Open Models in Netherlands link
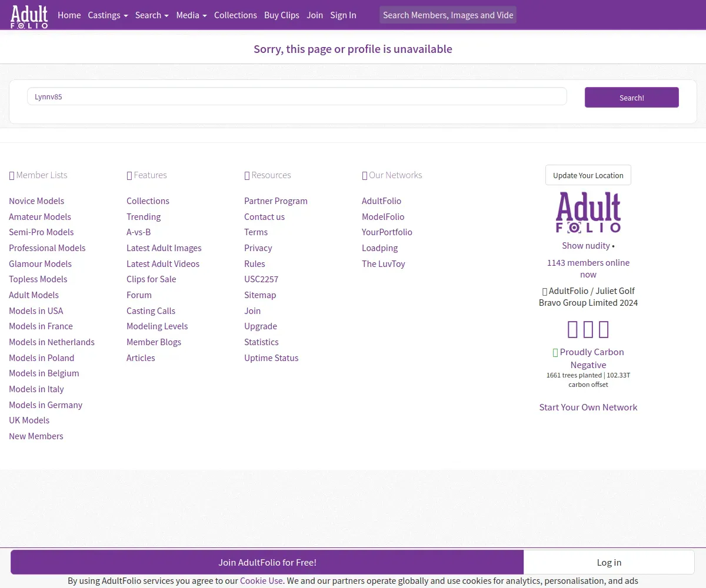The width and height of the screenshot is (706, 588). [x=52, y=342]
